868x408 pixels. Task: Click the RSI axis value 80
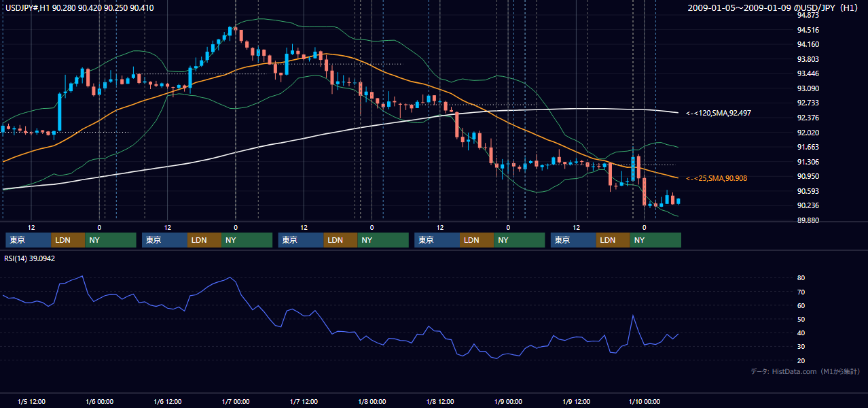click(801, 278)
